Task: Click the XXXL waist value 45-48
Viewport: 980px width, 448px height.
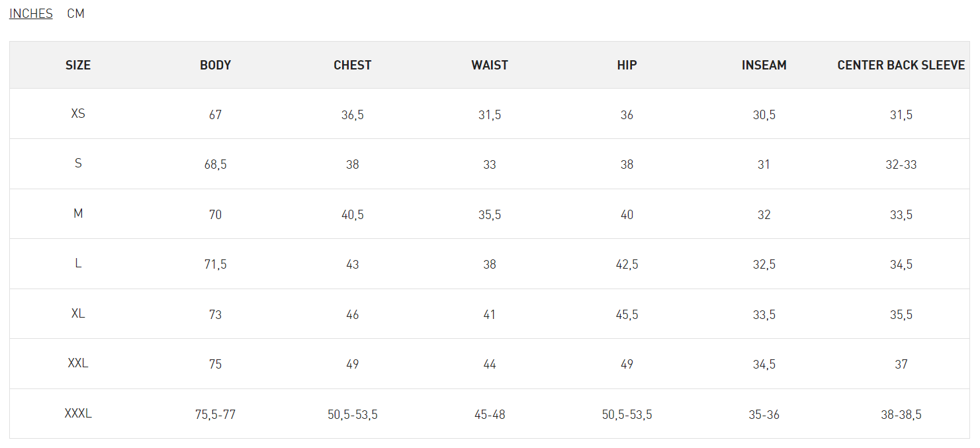Action: [490, 415]
